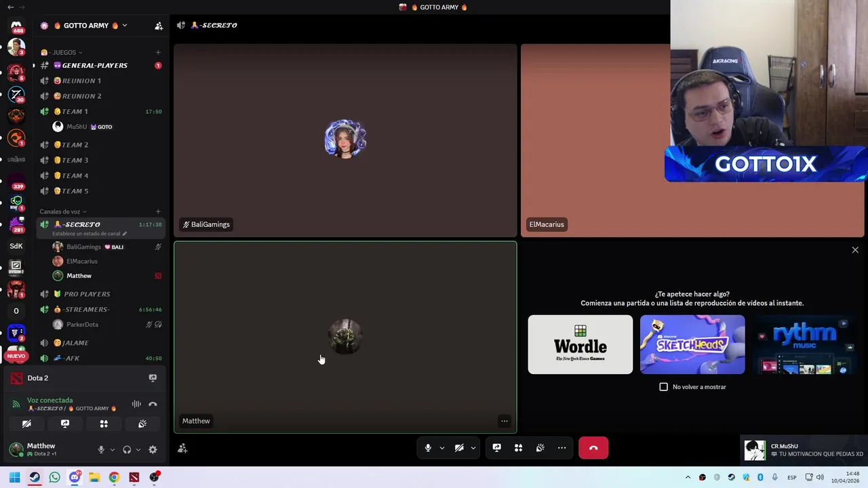Collapse the Canales de voz category
Viewport: 868px width, 488px height.
pyautogui.click(x=63, y=211)
